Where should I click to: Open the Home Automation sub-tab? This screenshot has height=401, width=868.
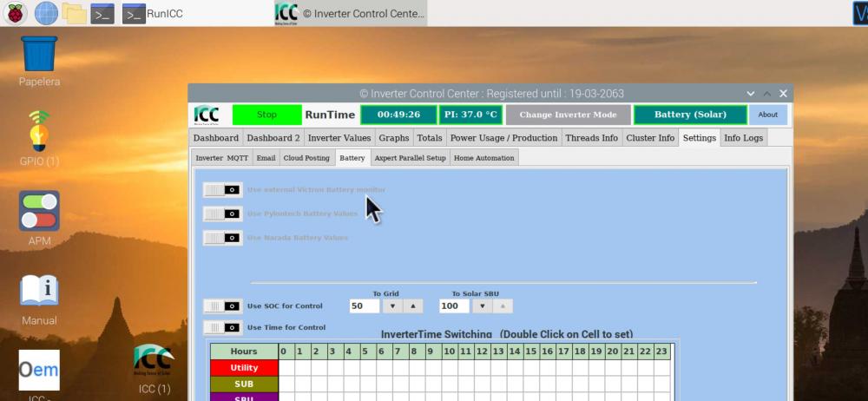click(x=483, y=158)
